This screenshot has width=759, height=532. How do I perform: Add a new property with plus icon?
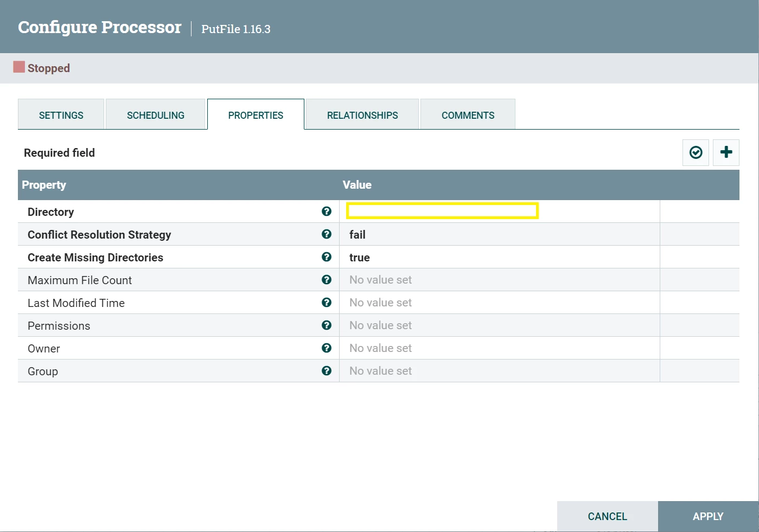(x=726, y=152)
